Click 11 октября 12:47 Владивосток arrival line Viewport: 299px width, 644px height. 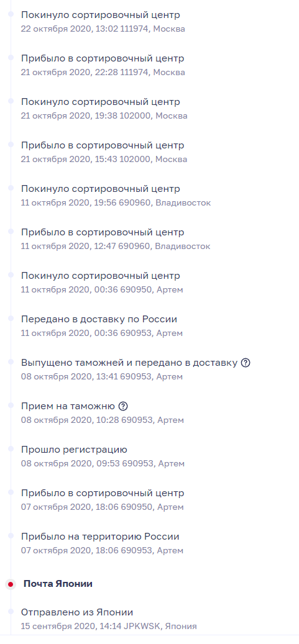[x=116, y=246]
